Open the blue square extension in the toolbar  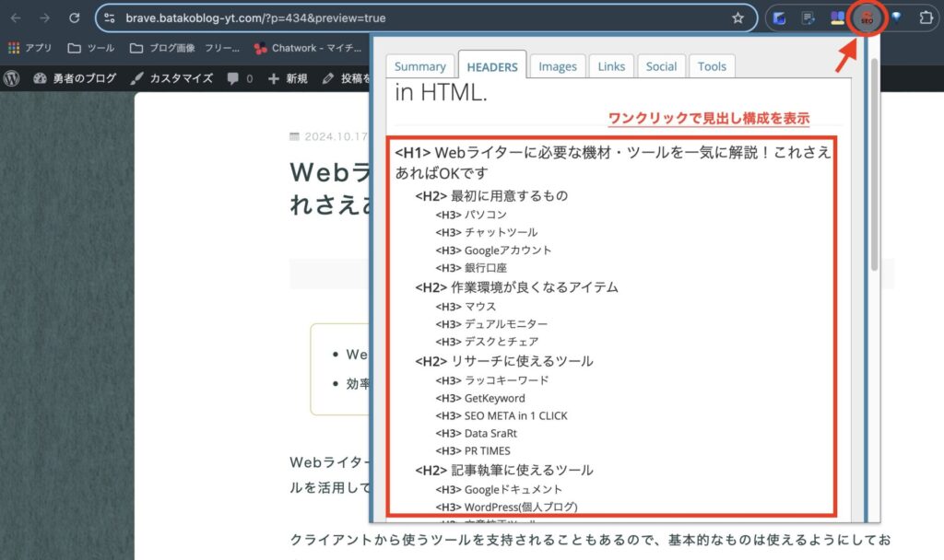pyautogui.click(x=780, y=18)
